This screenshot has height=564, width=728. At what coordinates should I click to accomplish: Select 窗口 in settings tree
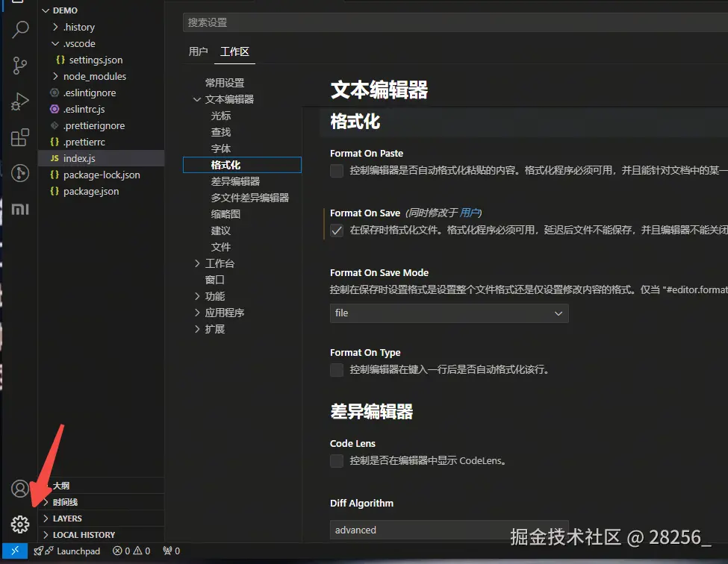point(215,280)
